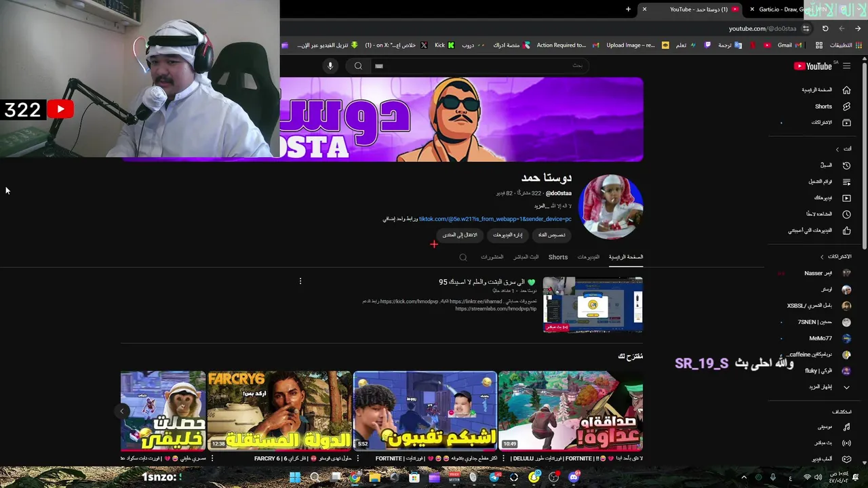Open File Explorer from the taskbar

(374, 478)
